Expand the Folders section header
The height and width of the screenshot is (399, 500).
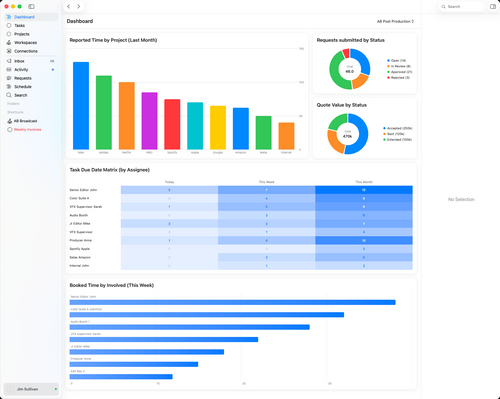click(13, 104)
